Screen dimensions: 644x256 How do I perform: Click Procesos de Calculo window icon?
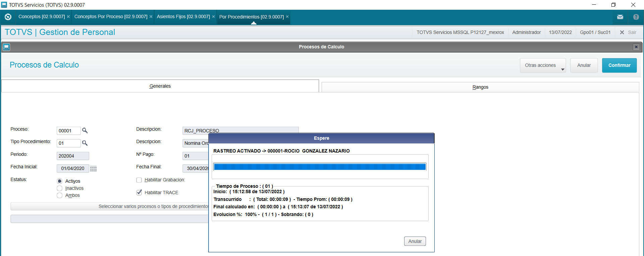click(6, 47)
